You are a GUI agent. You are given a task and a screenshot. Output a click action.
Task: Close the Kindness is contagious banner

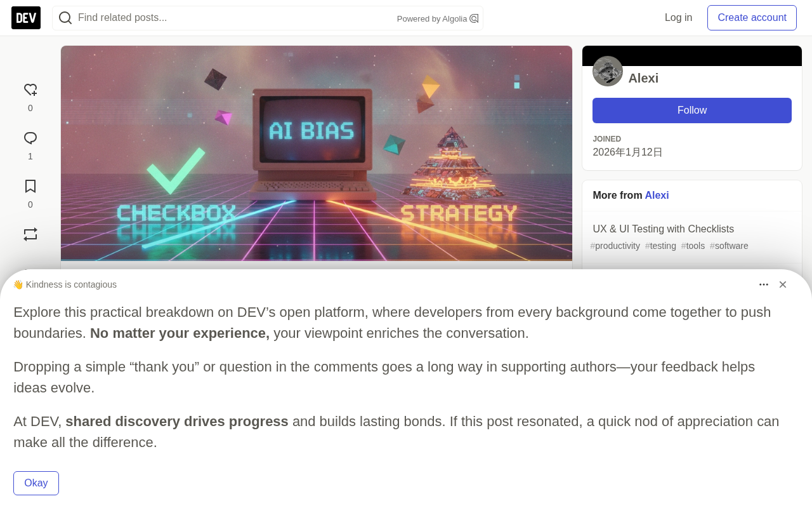click(783, 284)
